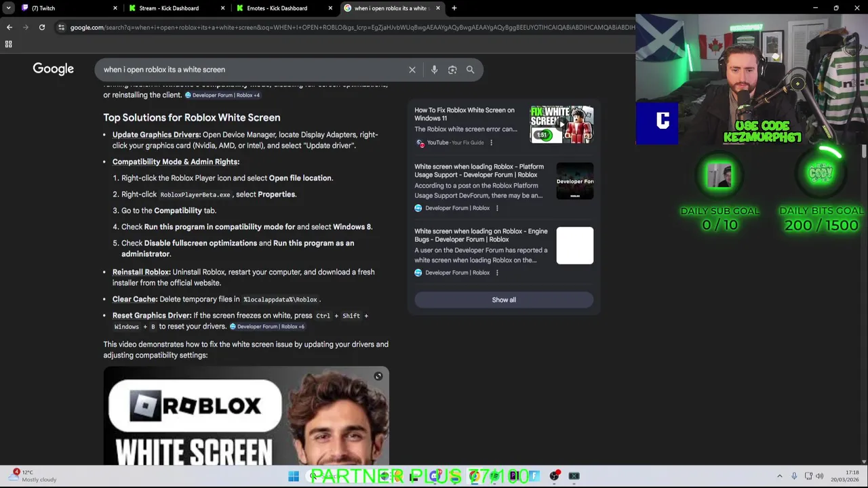Viewport: 868px width, 488px height.
Task: Show hidden system tray icons chevron
Action: point(779,476)
